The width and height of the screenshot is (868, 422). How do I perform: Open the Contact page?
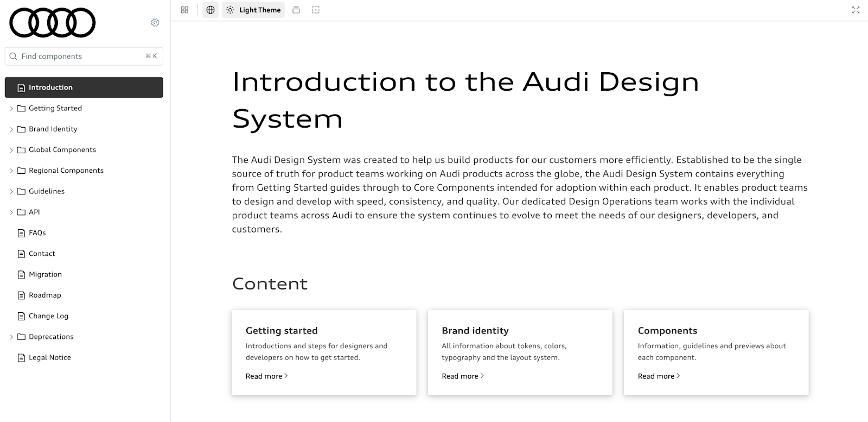tap(42, 254)
